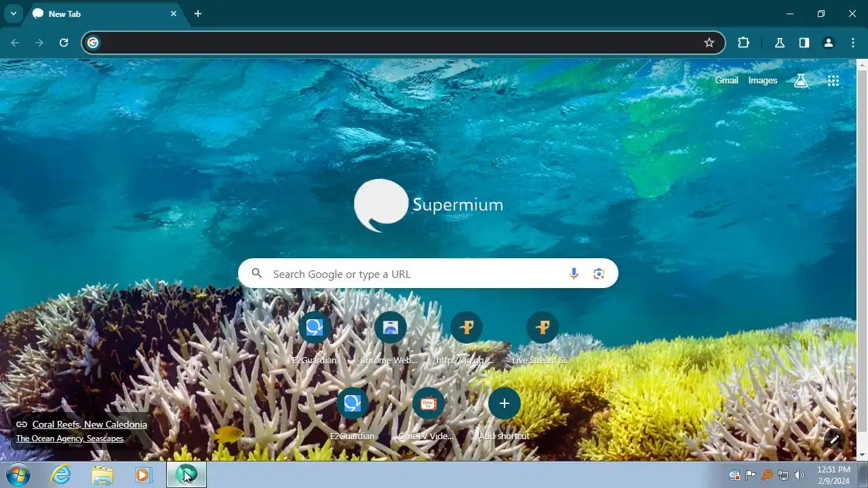The width and height of the screenshot is (868, 488).
Task: Close the New Tab tab
Action: 174,14
